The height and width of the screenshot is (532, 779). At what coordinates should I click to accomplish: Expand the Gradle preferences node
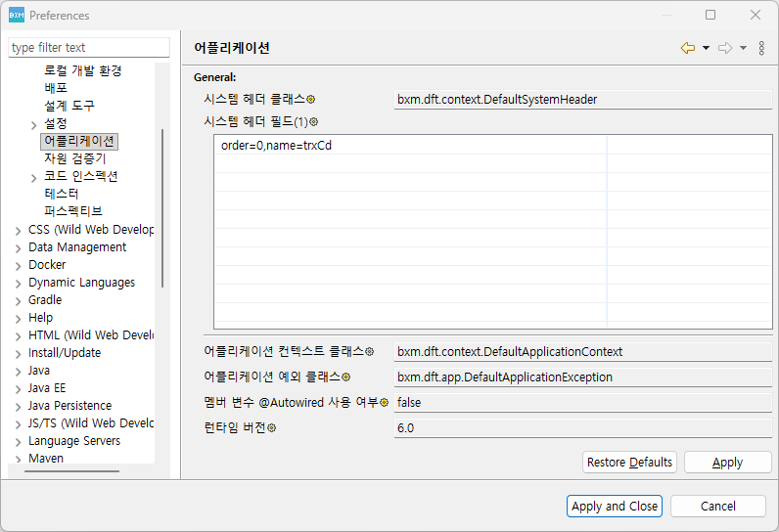[x=19, y=301]
